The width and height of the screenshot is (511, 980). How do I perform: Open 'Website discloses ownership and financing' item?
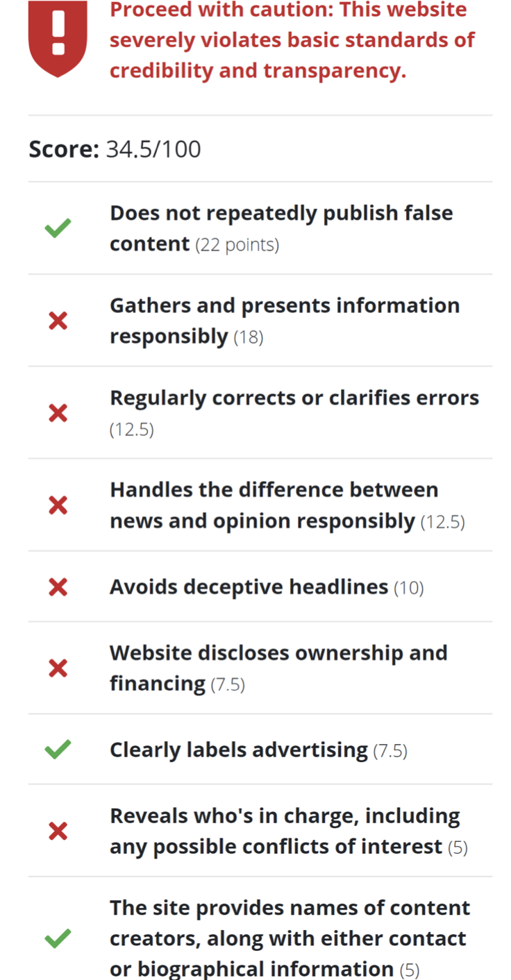278,654
